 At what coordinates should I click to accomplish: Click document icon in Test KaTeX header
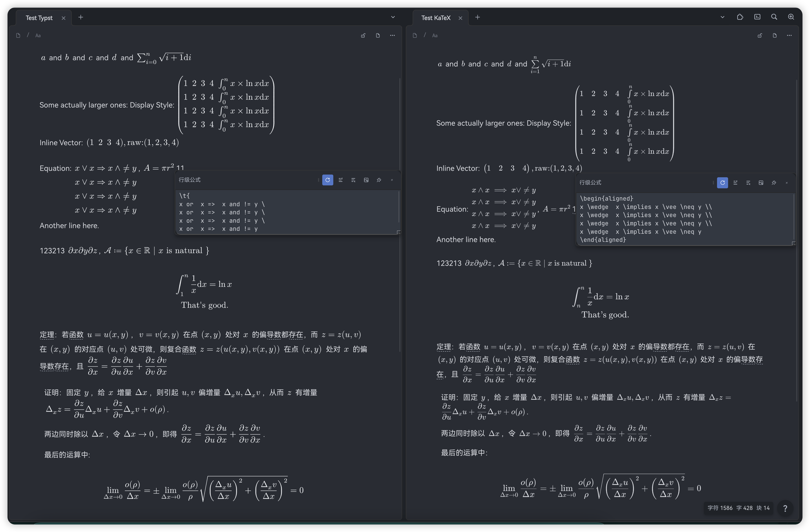(x=775, y=35)
